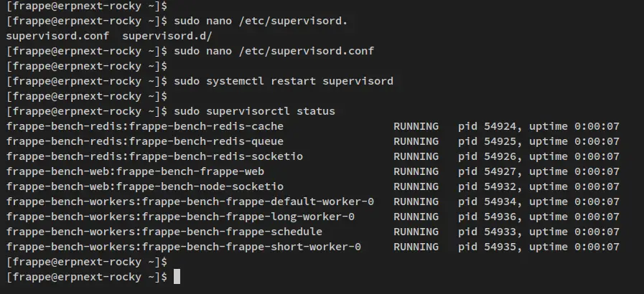The image size is (644, 294).
Task: Click the 'sudo systemctl restart supervisord' command
Action: (x=284, y=81)
